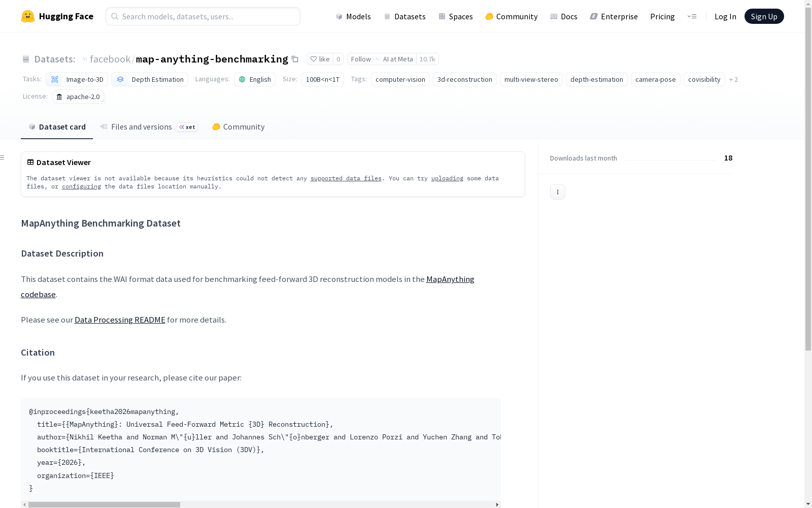This screenshot has width=812, height=508.
Task: Click the 3d-reconstruction tag
Action: (x=465, y=79)
